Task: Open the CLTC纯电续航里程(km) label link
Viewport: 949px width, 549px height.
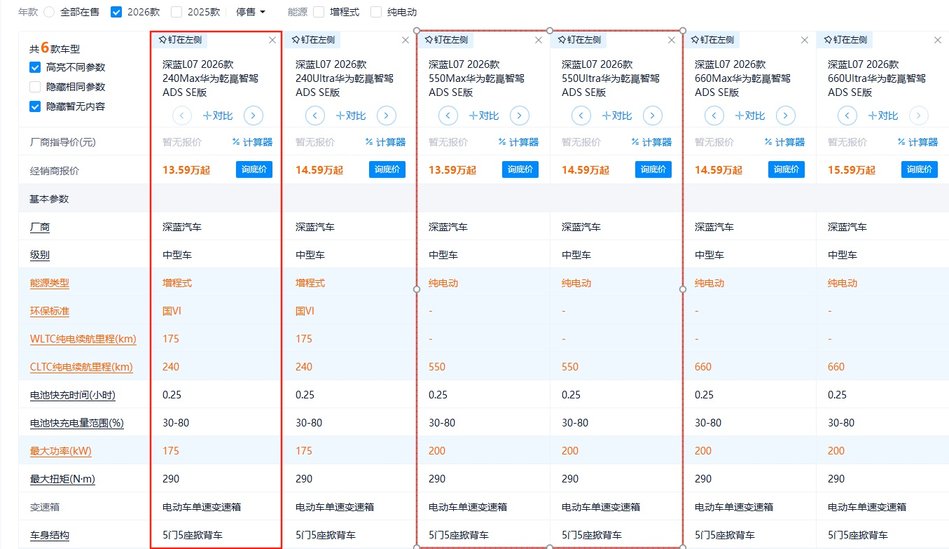Action: pyautogui.click(x=81, y=367)
